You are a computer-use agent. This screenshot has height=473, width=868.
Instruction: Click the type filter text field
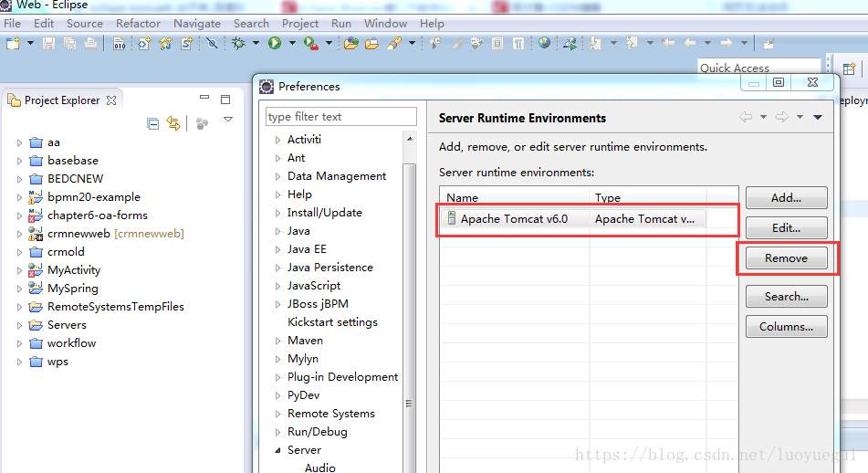coord(341,116)
